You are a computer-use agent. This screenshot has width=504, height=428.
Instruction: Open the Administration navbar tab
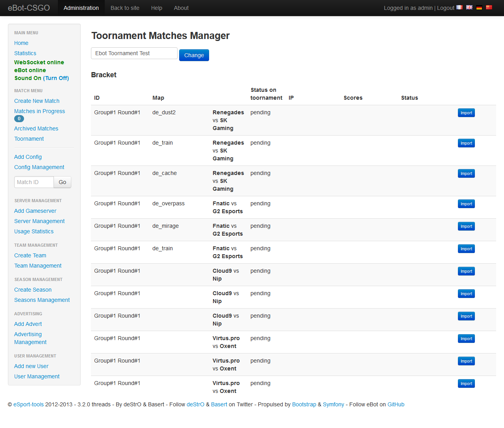[x=81, y=8]
